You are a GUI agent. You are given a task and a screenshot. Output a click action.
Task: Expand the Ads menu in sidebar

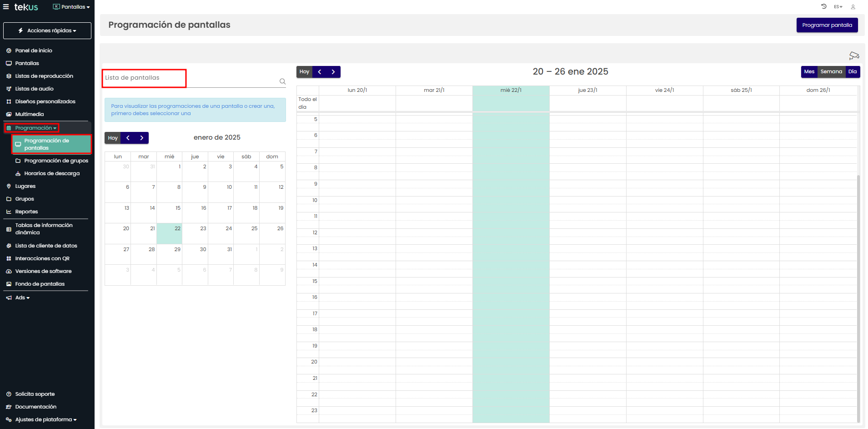[22, 298]
